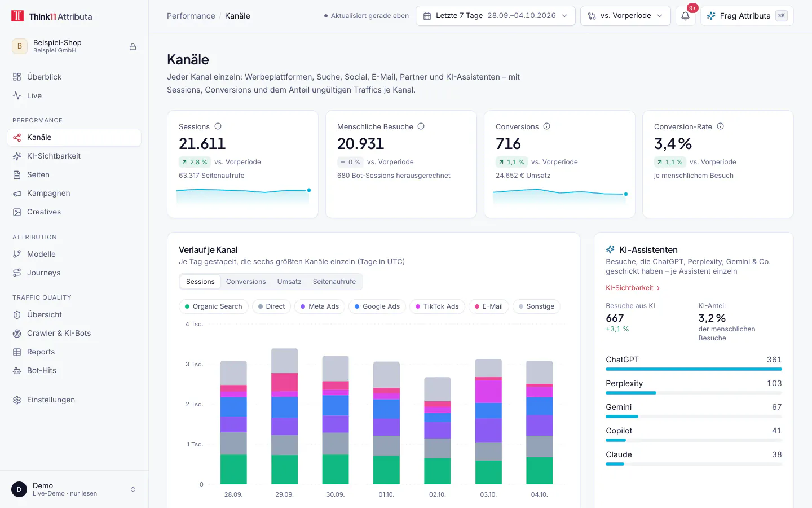Switch chart to Umsatz tab
The width and height of the screenshot is (812, 508).
point(289,282)
